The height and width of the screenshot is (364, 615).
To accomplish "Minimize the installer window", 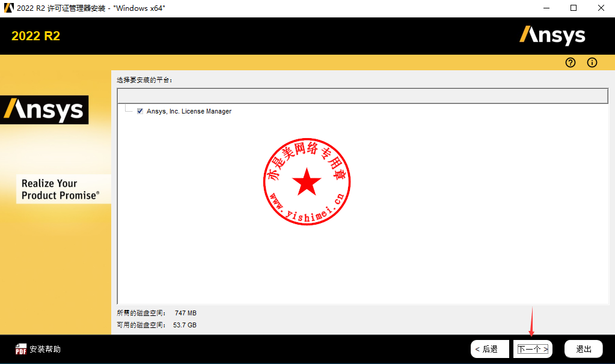I will click(x=546, y=8).
